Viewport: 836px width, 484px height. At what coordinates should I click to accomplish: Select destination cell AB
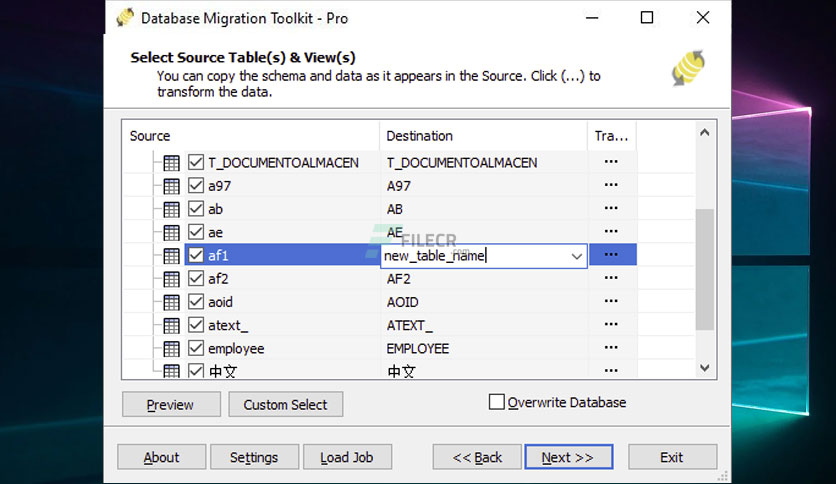[395, 209]
